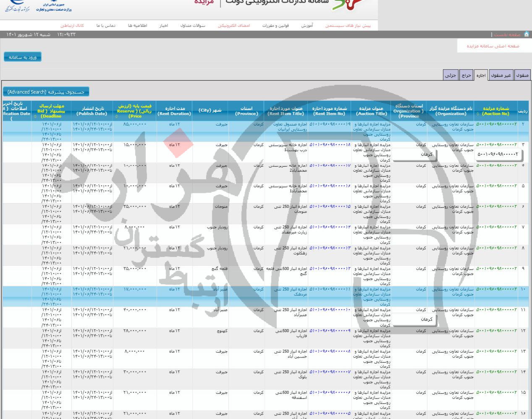
Task: Open the قوانین و مقررات menu item
Action: pos(275,26)
